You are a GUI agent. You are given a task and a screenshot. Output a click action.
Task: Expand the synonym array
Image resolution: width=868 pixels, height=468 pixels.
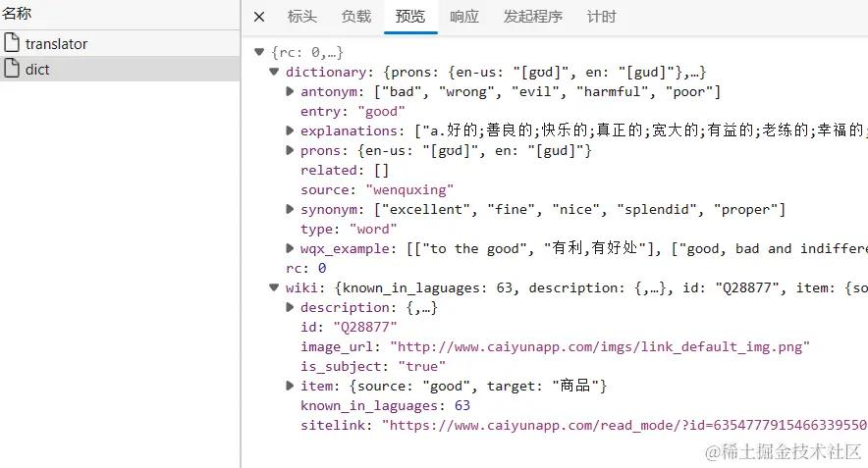click(290, 209)
